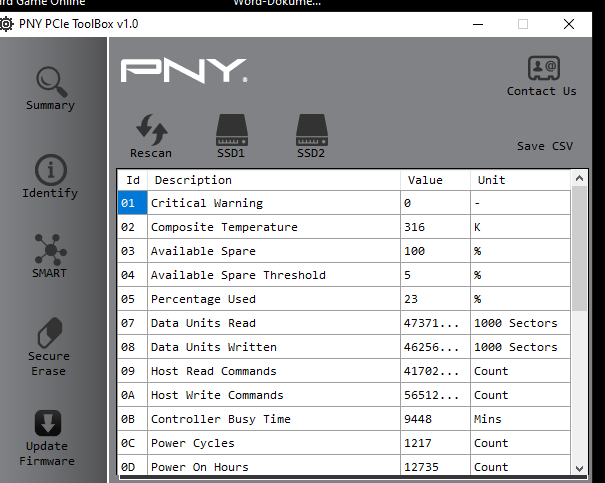605x483 pixels.
Task: Click the 0A Id cell
Action: tap(132, 395)
